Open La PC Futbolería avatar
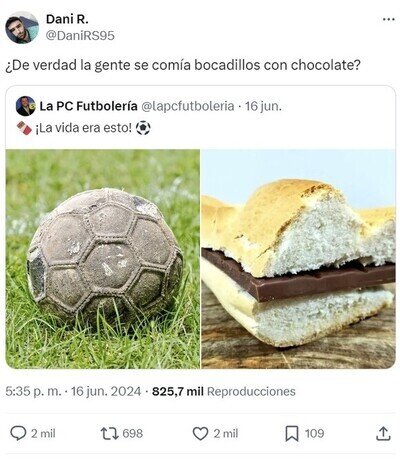The height and width of the screenshot is (459, 400). 25,106
